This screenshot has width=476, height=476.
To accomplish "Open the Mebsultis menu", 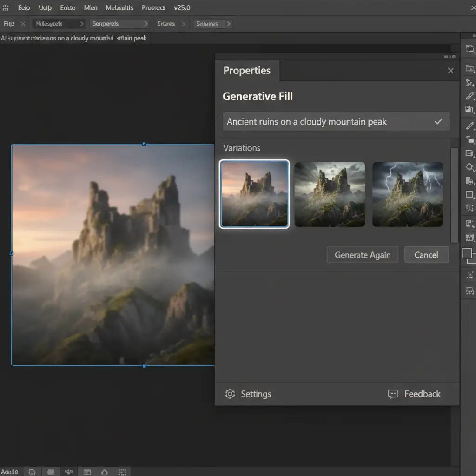I will coord(119,8).
